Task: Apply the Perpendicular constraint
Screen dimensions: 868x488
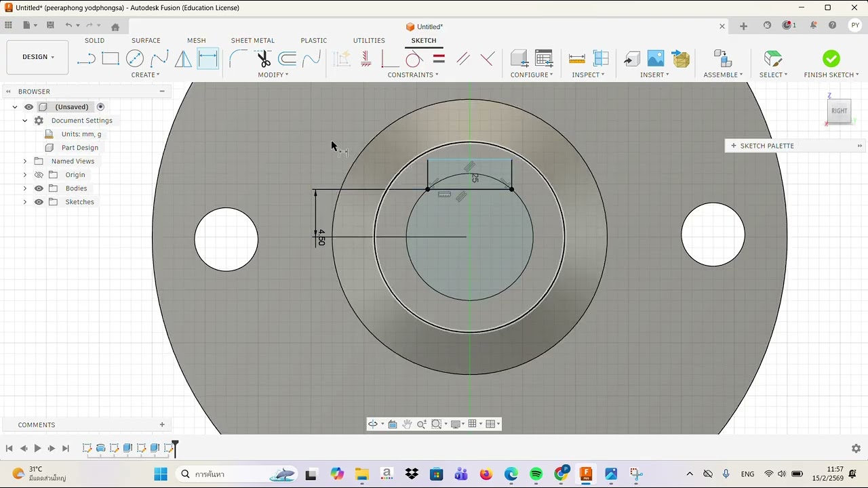Action: 487,59
